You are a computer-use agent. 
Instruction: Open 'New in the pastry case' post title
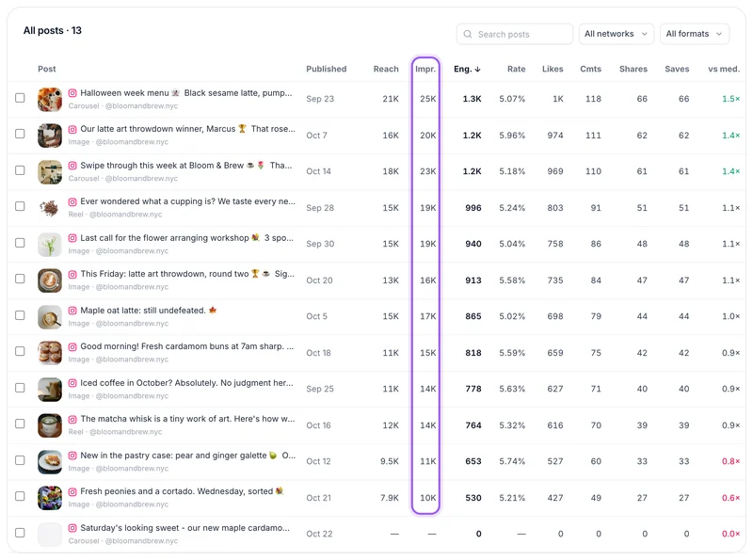(x=187, y=456)
